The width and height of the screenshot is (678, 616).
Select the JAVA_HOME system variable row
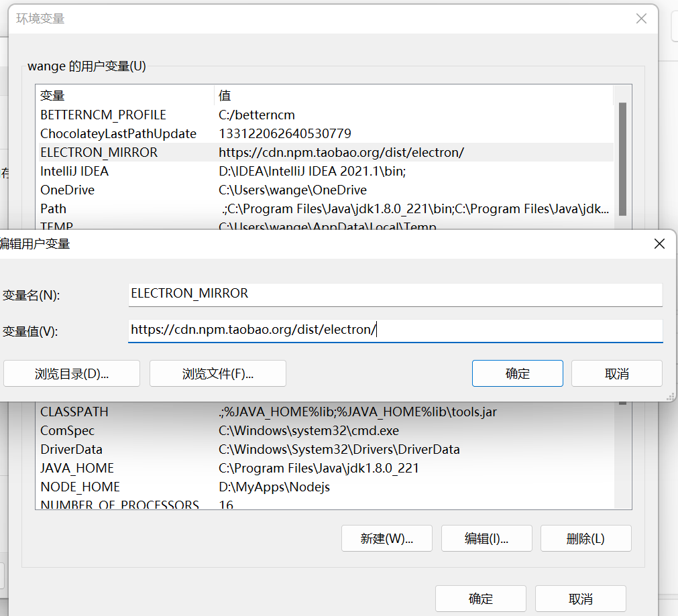pyautogui.click(x=77, y=469)
